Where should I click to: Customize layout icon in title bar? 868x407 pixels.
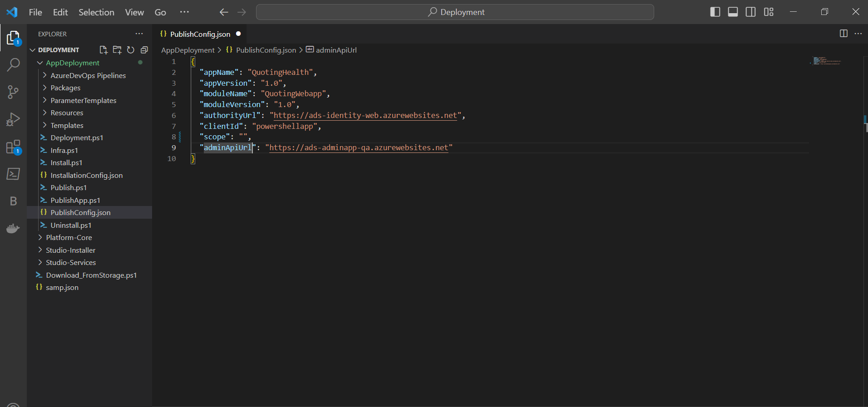769,12
